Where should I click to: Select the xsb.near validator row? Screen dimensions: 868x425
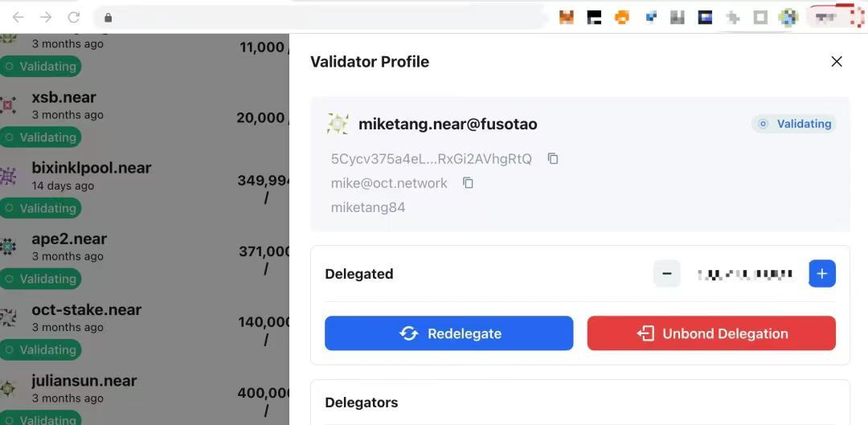pos(145,117)
